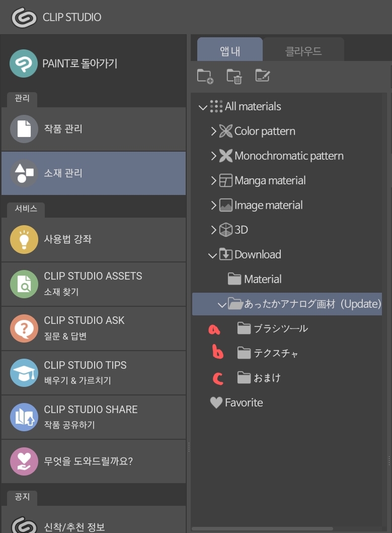Open 무엇을 도와드릴까요? help entry
This screenshot has width=392, height=533.
click(94, 461)
